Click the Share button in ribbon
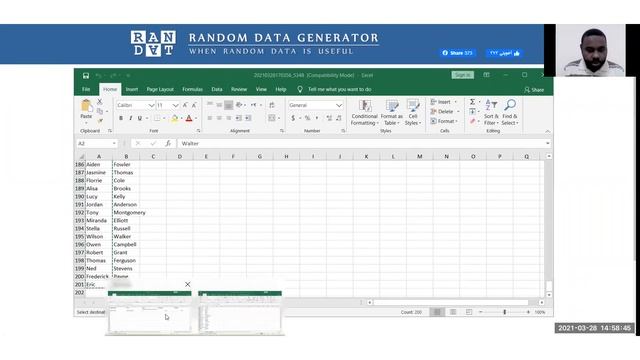 point(534,90)
